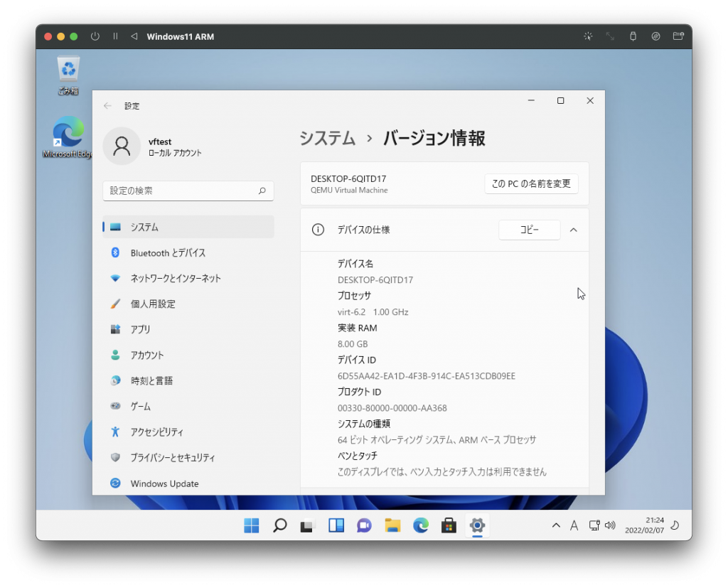
Task: Maximize the Settings window
Action: pyautogui.click(x=560, y=101)
